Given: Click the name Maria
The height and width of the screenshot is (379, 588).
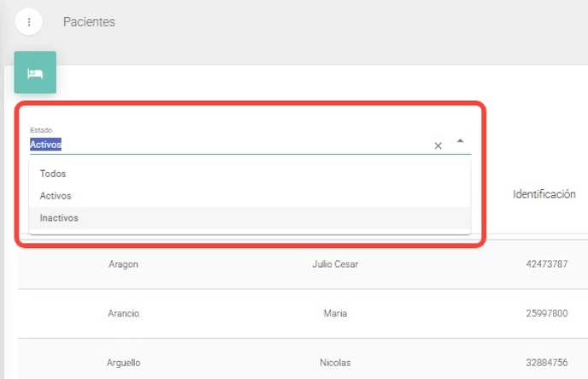Looking at the screenshot, I should click(335, 314).
